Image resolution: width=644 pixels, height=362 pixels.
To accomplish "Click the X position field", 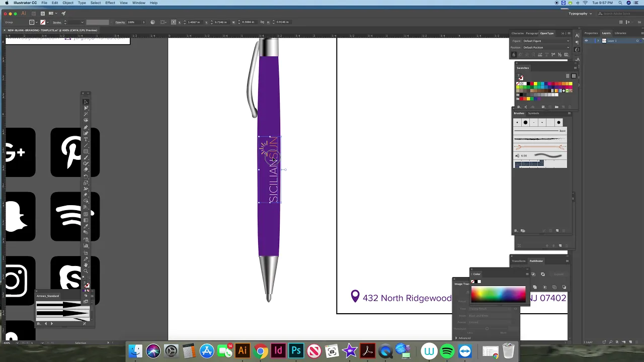I will pos(194,22).
